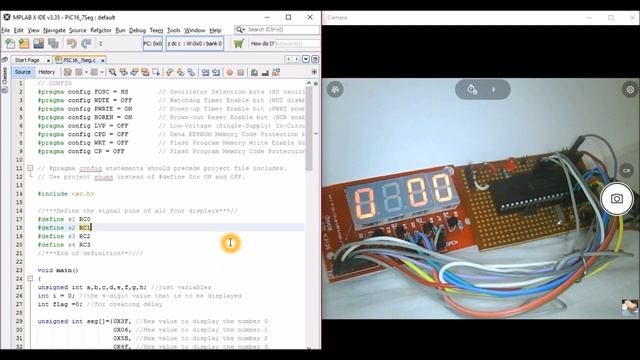Open Camera window settings gear
The height and width of the screenshot is (360, 640).
coord(630,89)
